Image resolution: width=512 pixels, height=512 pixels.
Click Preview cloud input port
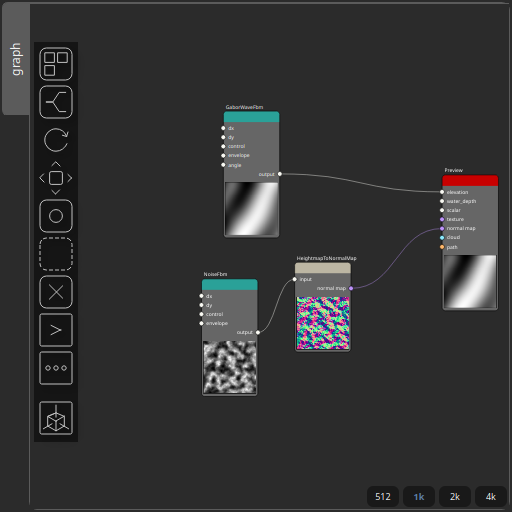click(442, 237)
